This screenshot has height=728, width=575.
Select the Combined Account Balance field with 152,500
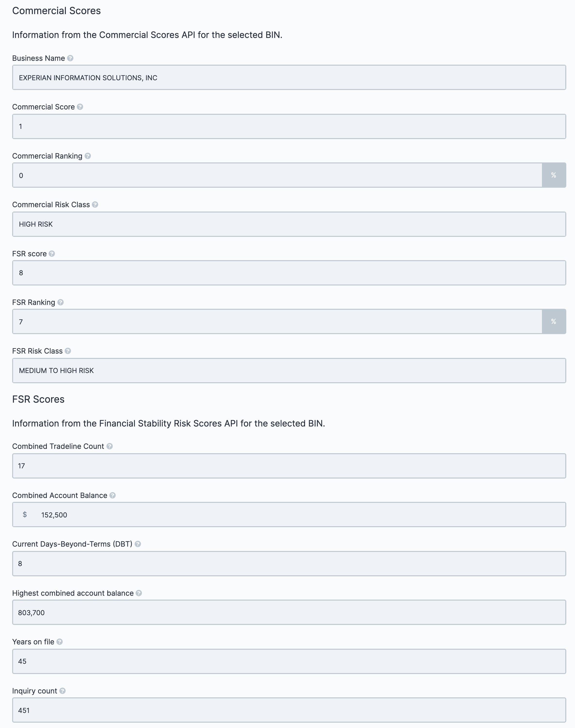point(289,515)
